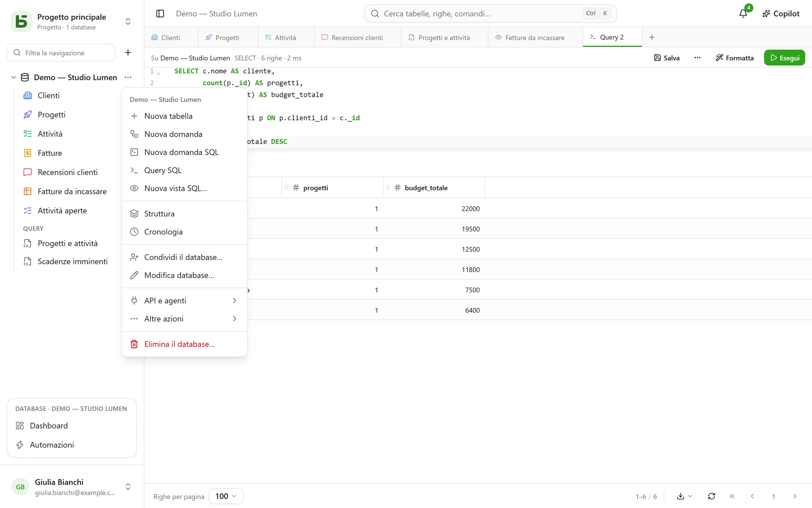Choose Elimina il database… option
Image resolution: width=812 pixels, height=508 pixels.
pyautogui.click(x=185, y=344)
